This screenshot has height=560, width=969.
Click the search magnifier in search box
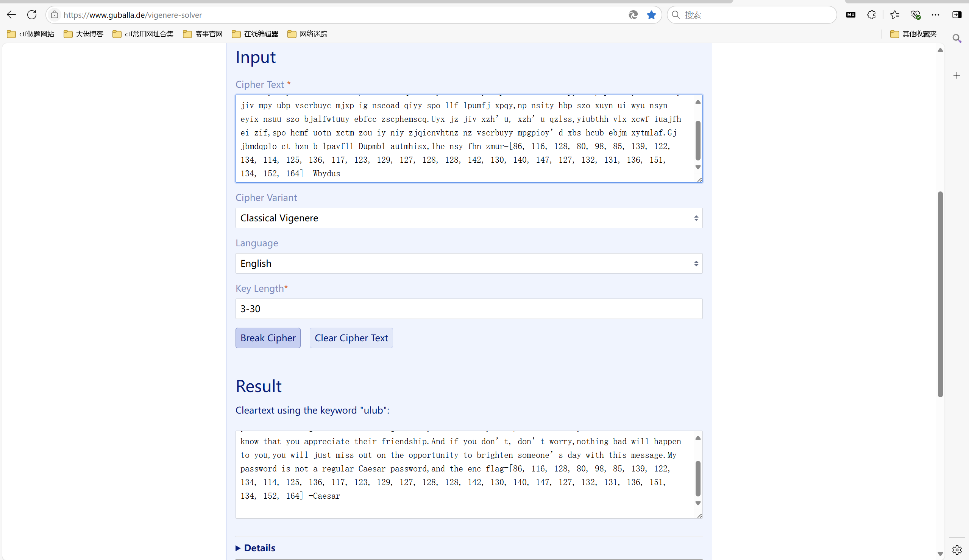click(x=676, y=15)
